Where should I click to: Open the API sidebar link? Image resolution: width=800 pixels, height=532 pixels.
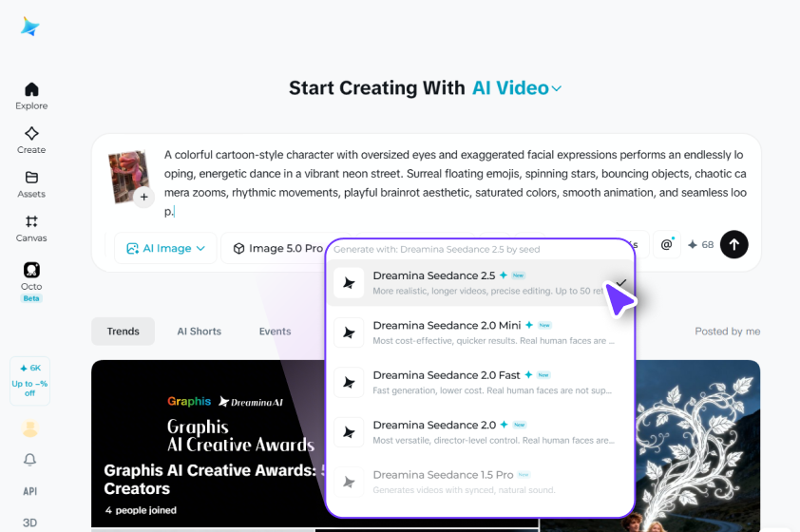pos(30,491)
